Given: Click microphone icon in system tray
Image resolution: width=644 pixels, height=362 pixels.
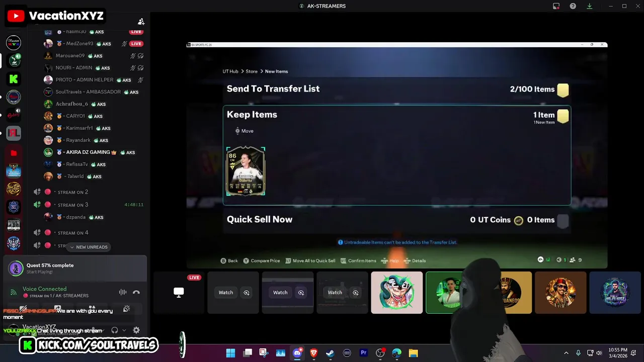Looking at the screenshot, I should tap(578, 353).
